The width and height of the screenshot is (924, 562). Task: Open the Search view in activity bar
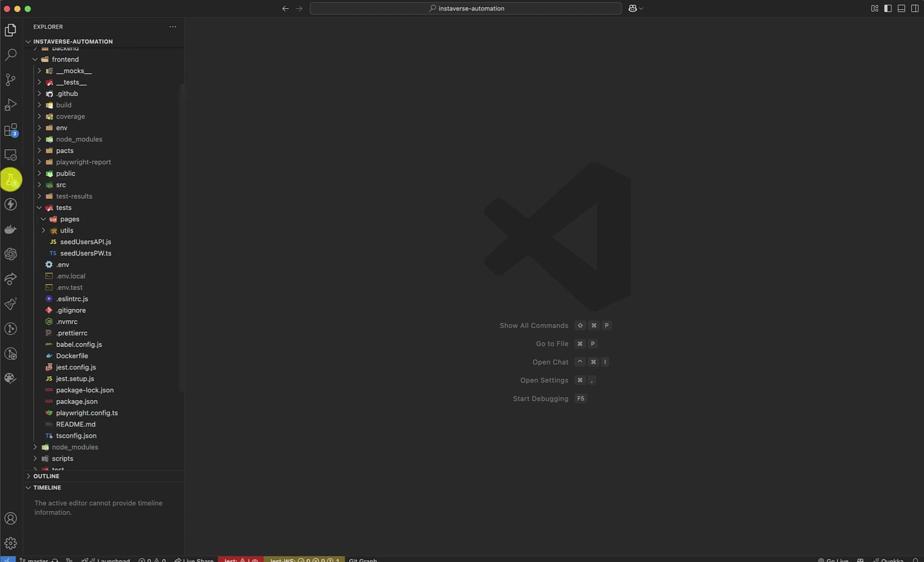(10, 55)
